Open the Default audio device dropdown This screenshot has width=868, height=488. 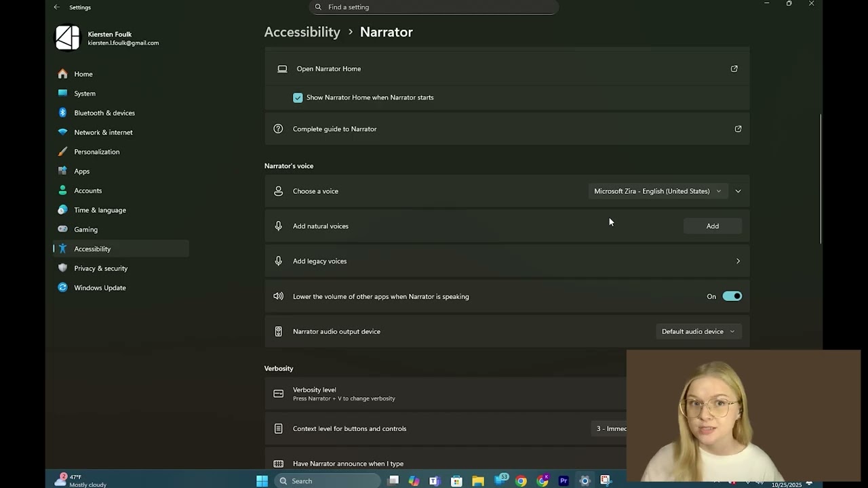(698, 331)
